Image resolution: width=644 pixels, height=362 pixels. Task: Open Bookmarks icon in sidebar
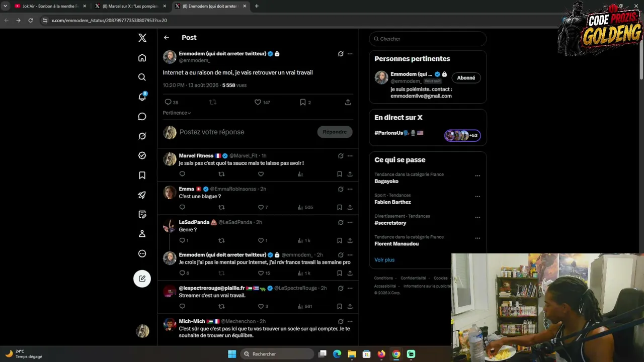coord(142,175)
